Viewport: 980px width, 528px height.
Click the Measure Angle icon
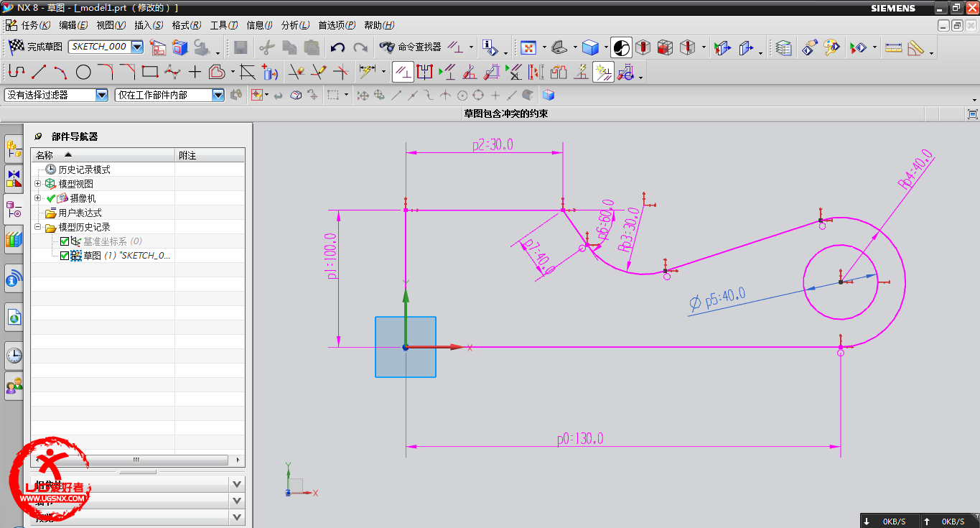[x=915, y=47]
